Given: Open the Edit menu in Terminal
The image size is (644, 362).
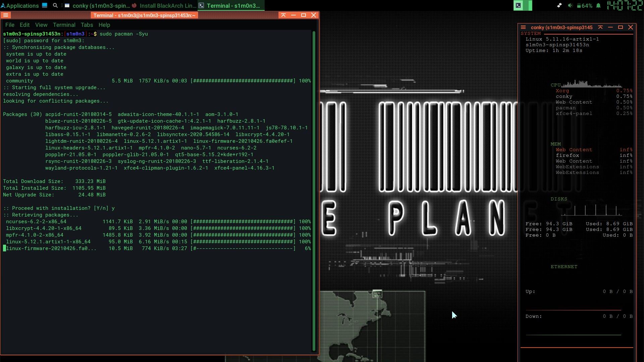Looking at the screenshot, I should pos(24,25).
